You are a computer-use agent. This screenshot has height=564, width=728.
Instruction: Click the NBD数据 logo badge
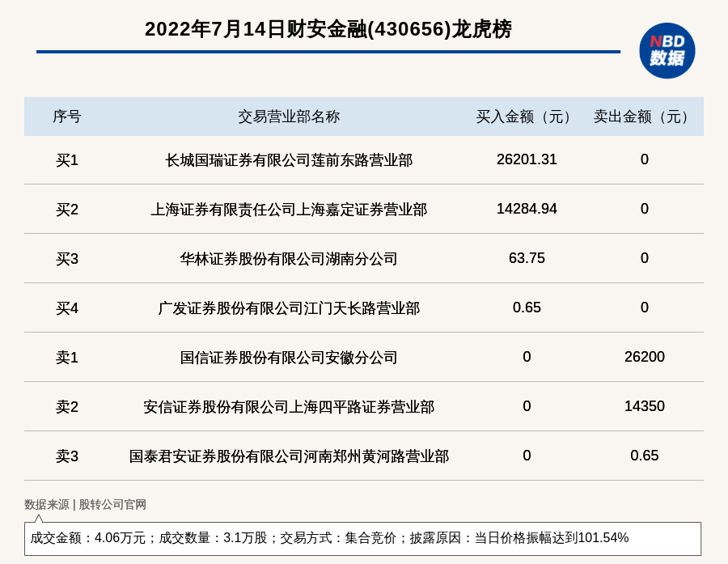coord(667,51)
